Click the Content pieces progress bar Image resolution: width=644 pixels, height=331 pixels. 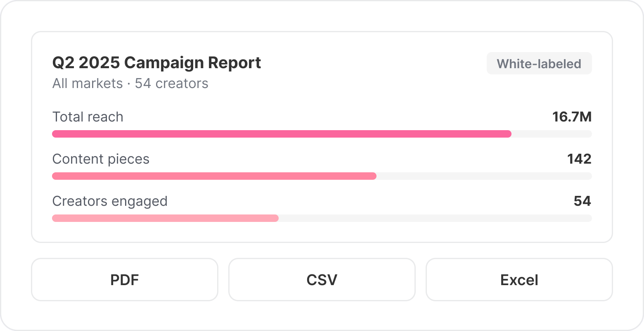click(322, 176)
